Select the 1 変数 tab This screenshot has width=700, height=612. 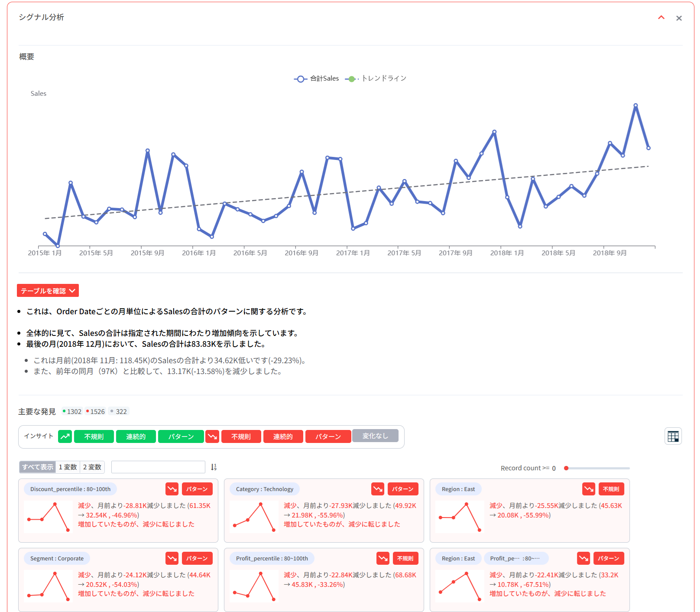[68, 467]
